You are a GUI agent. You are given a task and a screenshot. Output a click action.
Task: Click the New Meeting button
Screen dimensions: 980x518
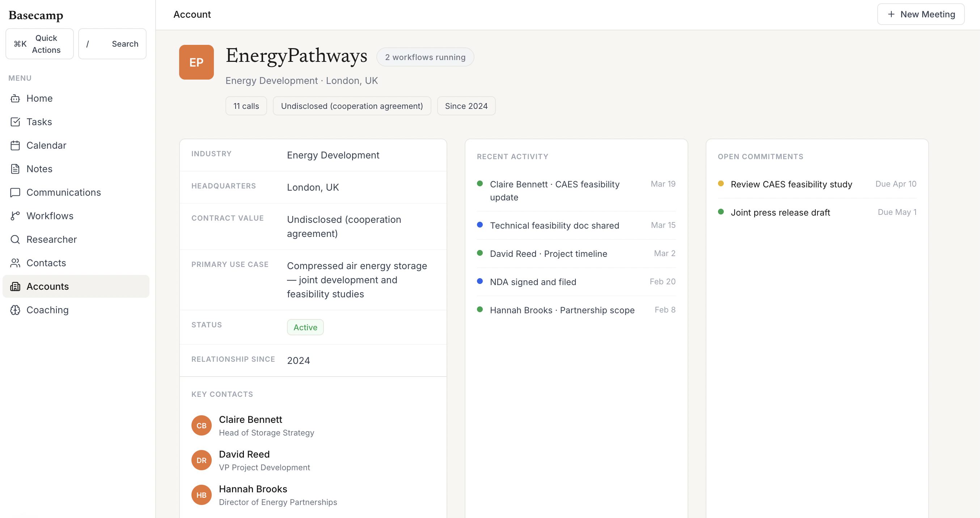click(920, 14)
